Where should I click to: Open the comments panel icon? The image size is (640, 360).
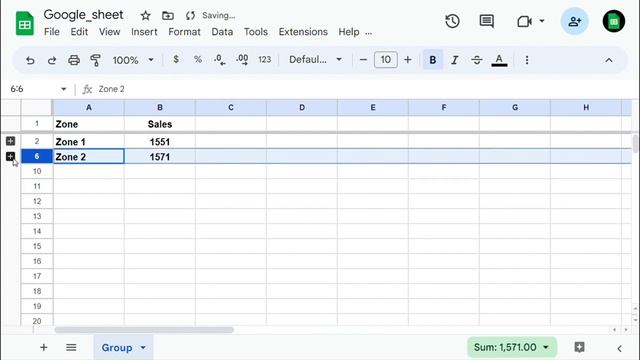tap(487, 21)
